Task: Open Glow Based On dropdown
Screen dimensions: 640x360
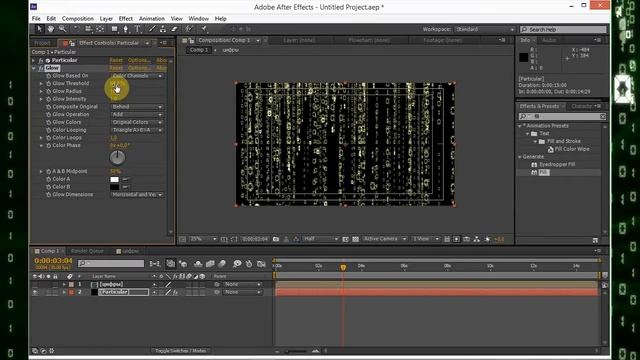Action: tap(137, 76)
